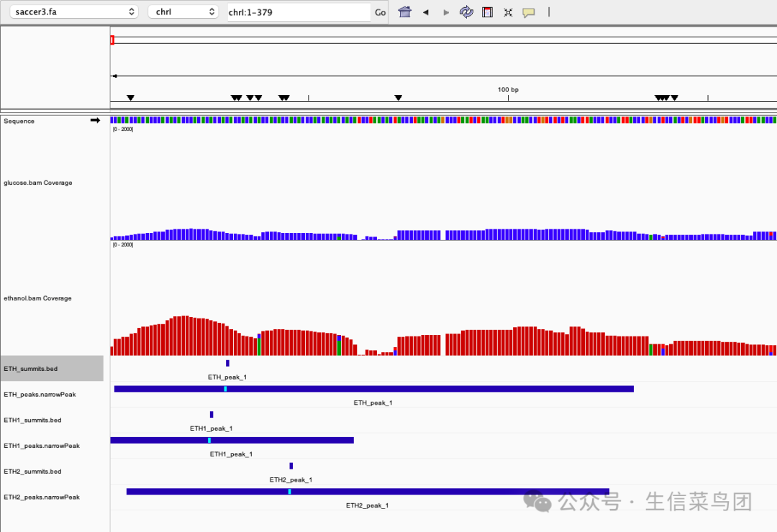Screen dimensions: 777x532
Task: Select the ETH_peaks.narrowPeak track name
Action: [40, 394]
